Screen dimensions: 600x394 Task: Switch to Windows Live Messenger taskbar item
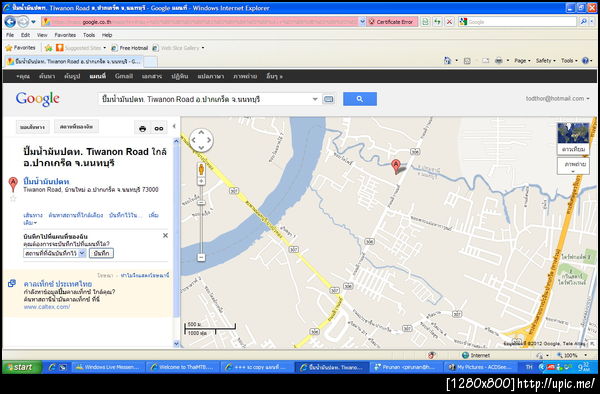108,367
